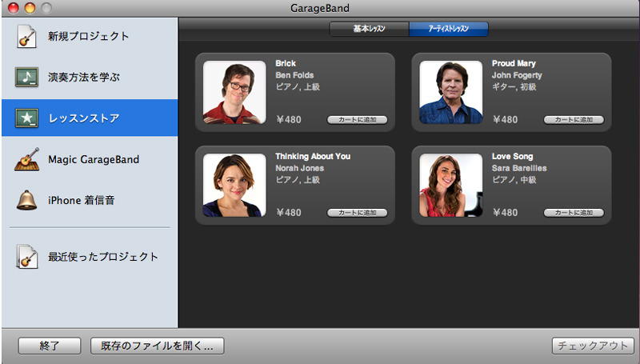Click the 終了 button
Viewport: 640px width, 364px height.
click(x=50, y=346)
